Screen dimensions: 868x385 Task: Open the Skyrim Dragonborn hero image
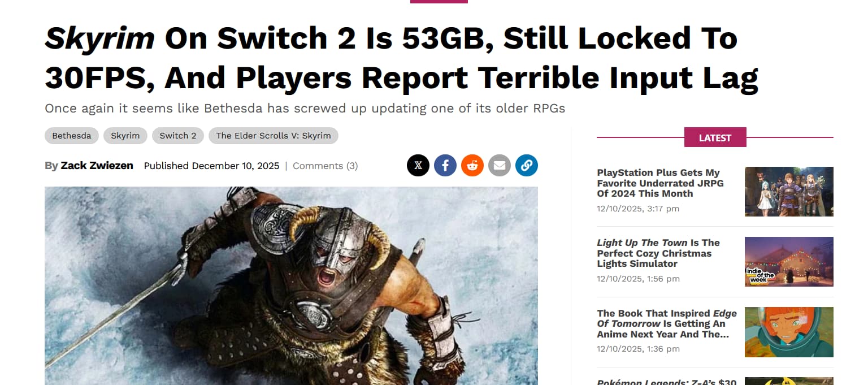pyautogui.click(x=291, y=286)
